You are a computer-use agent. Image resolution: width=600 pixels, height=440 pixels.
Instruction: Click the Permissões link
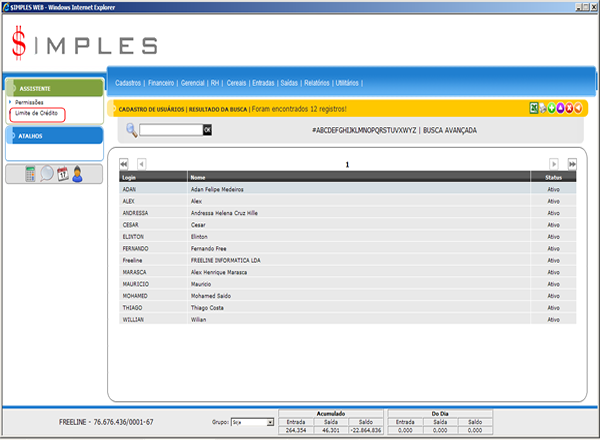click(x=30, y=103)
